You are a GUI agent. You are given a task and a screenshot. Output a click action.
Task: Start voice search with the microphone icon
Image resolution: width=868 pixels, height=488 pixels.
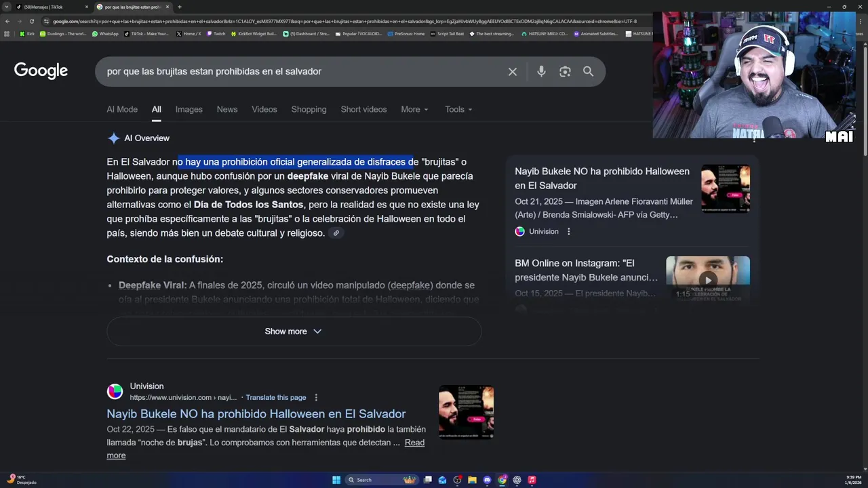541,72
